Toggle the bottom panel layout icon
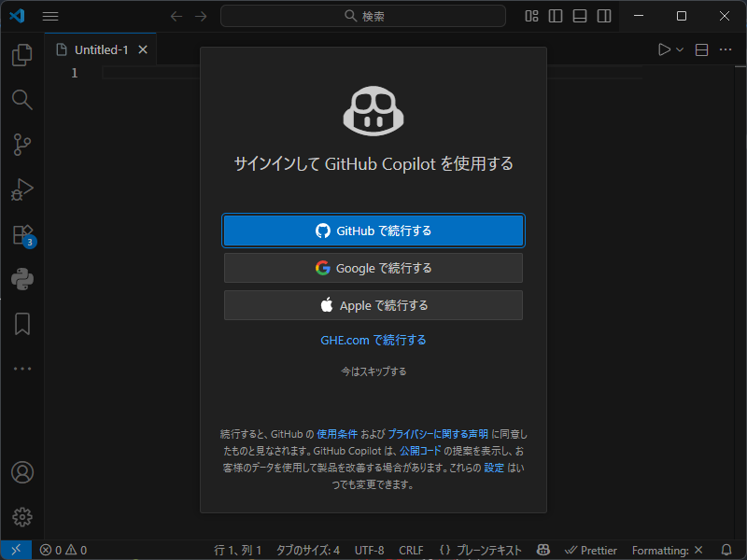 580,16
